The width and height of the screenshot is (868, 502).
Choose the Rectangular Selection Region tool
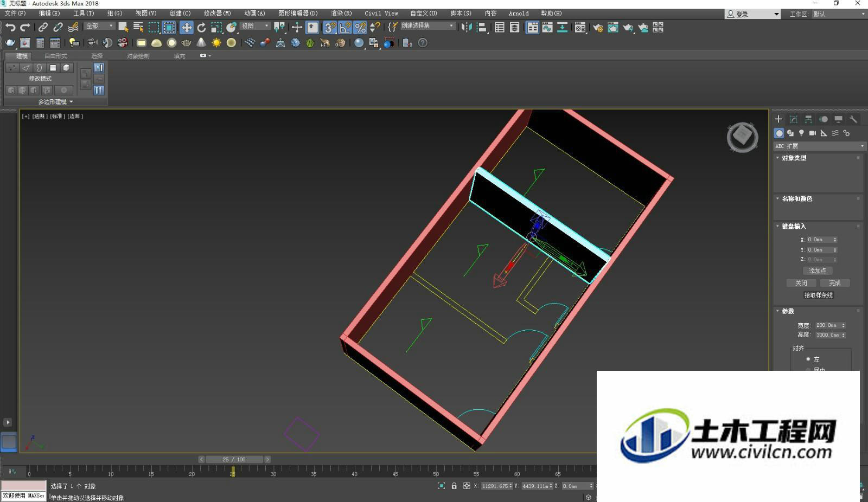(154, 27)
